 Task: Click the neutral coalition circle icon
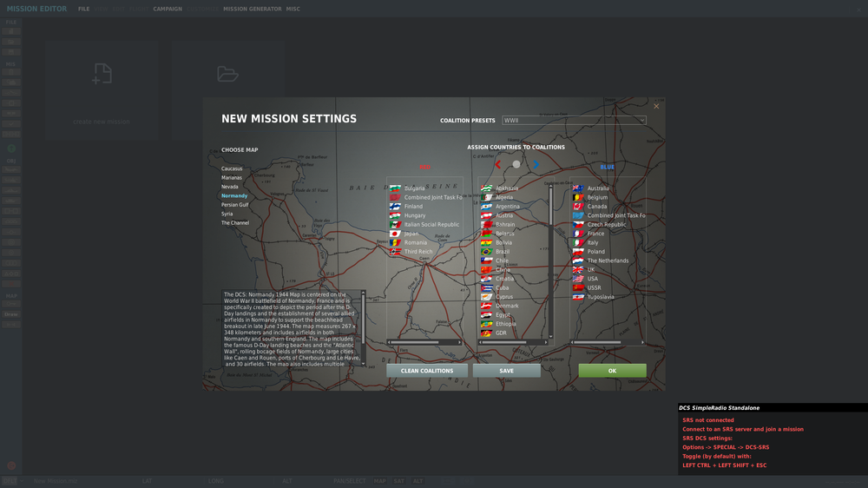click(516, 164)
